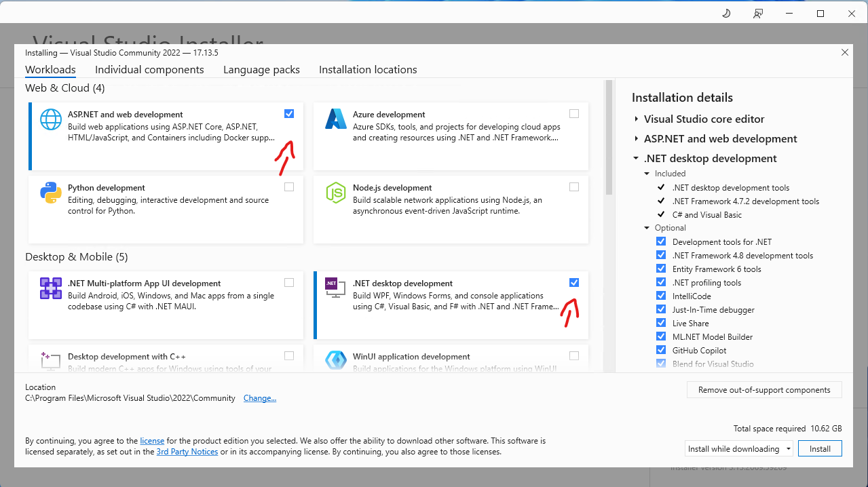Click the Install button
The width and height of the screenshot is (868, 487).
[x=820, y=448]
